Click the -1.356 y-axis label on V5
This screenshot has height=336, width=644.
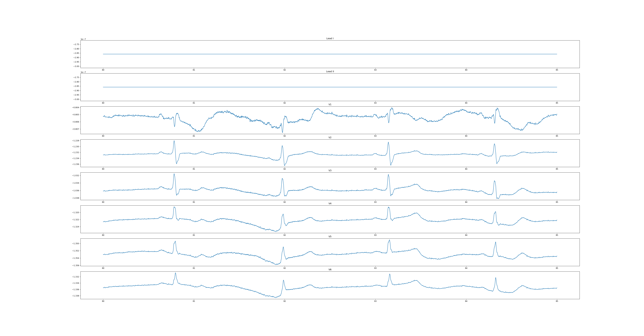tap(75, 265)
